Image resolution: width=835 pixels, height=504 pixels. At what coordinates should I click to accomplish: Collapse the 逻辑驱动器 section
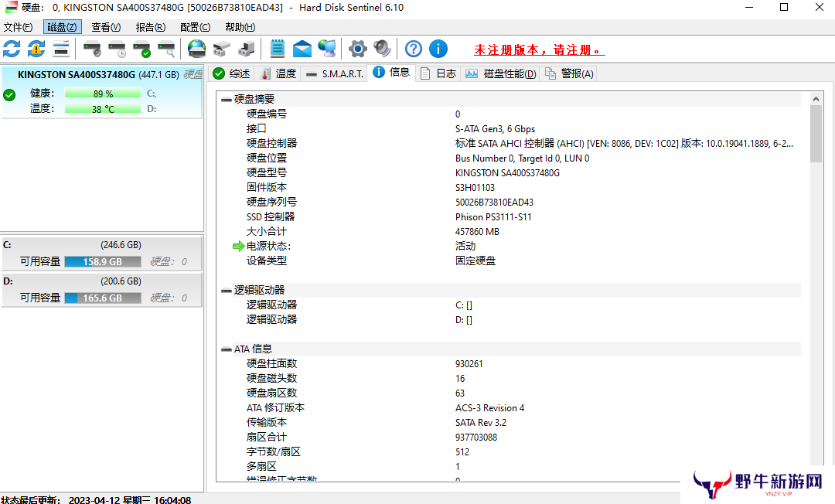[x=227, y=291]
